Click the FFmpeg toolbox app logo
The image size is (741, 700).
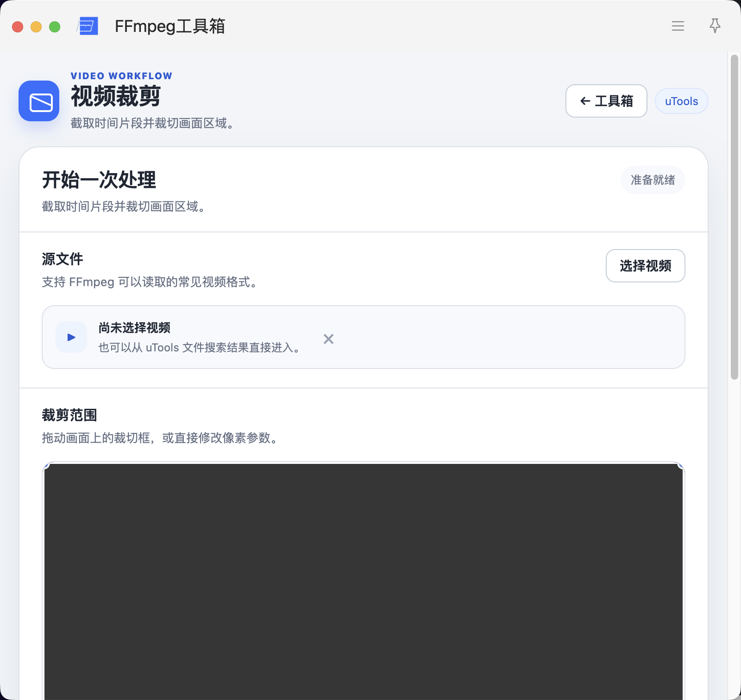[88, 26]
